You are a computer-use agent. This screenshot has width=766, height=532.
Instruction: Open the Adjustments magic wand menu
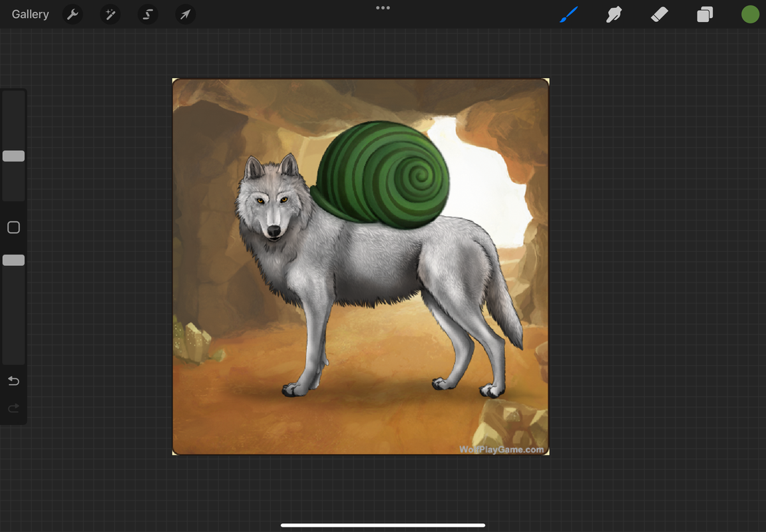(110, 15)
